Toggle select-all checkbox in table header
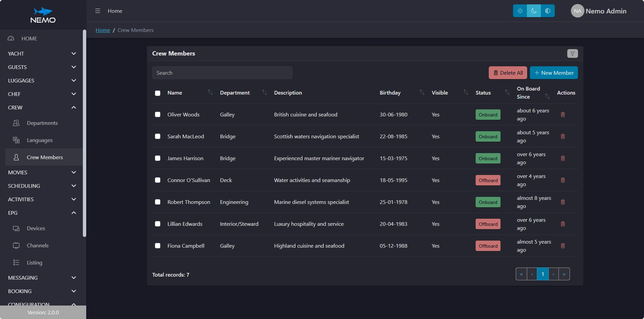Image resolution: width=644 pixels, height=319 pixels. (158, 93)
